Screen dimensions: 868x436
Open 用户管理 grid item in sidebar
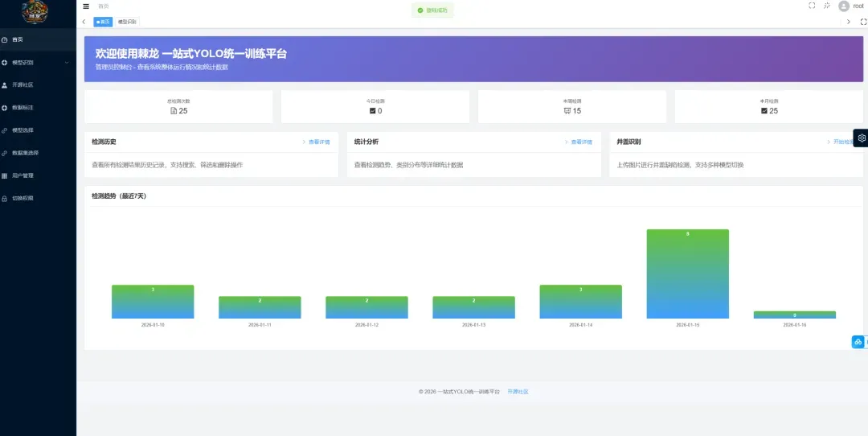click(39, 175)
